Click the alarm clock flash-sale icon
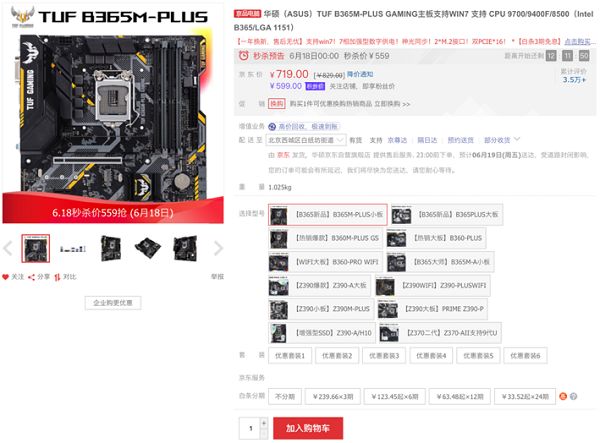Viewport: 600px width, 443px height. point(243,56)
